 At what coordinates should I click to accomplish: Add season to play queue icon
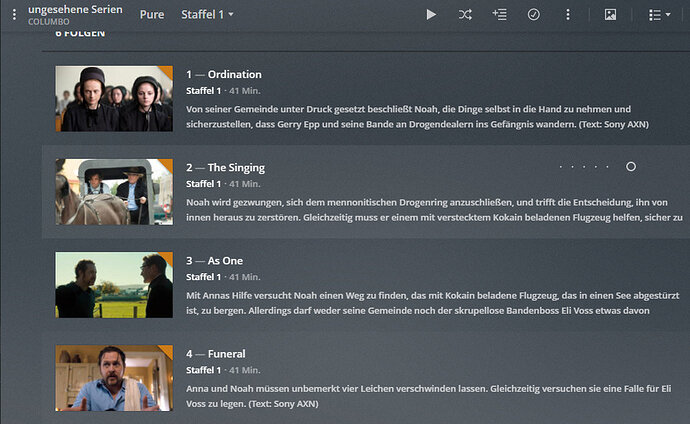pyautogui.click(x=499, y=15)
